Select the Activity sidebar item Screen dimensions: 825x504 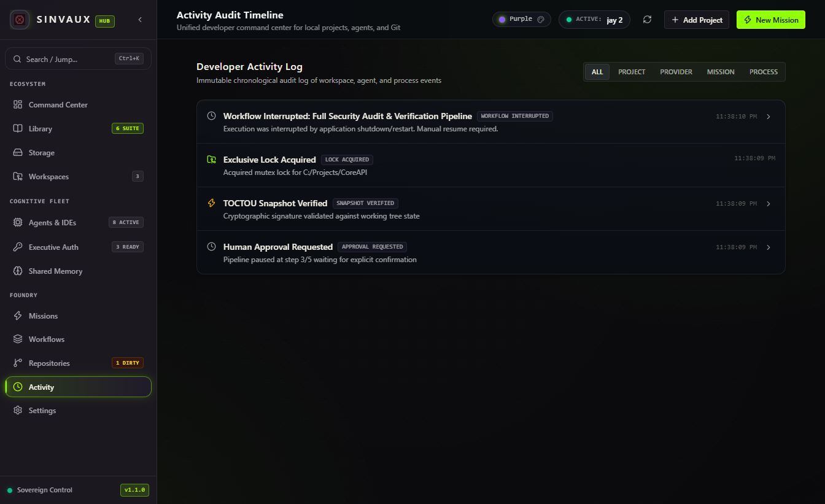tap(79, 387)
